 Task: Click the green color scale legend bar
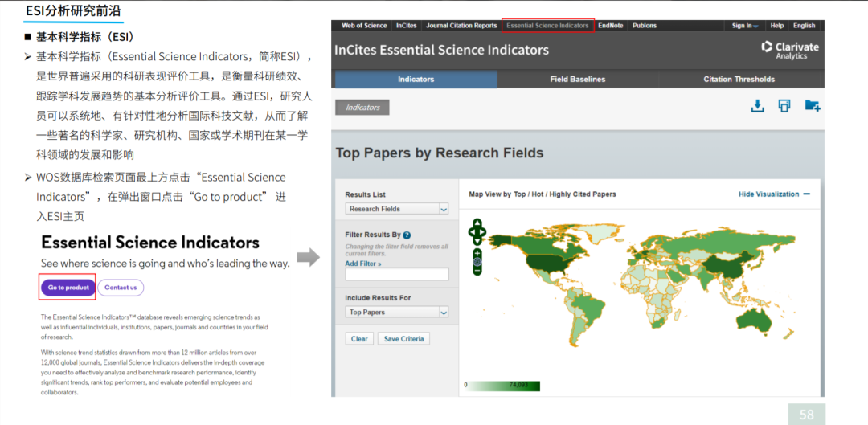503,386
